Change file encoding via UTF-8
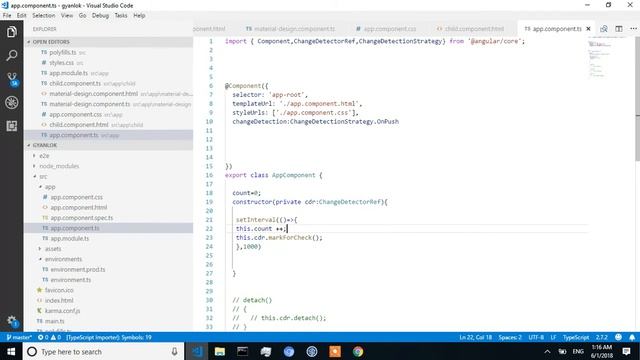 click(536, 337)
